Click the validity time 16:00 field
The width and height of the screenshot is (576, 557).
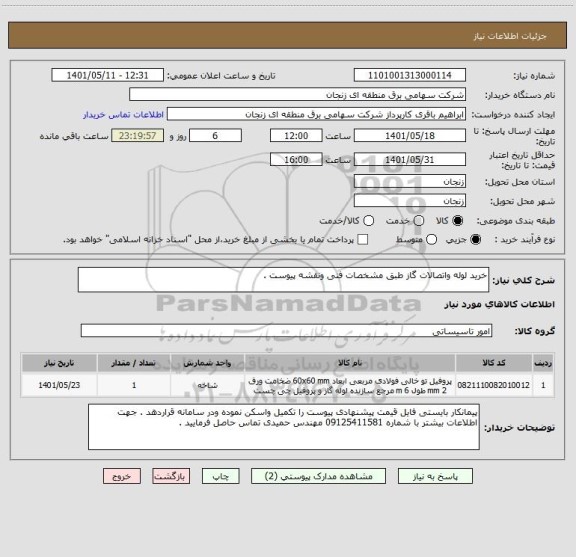coord(296,159)
